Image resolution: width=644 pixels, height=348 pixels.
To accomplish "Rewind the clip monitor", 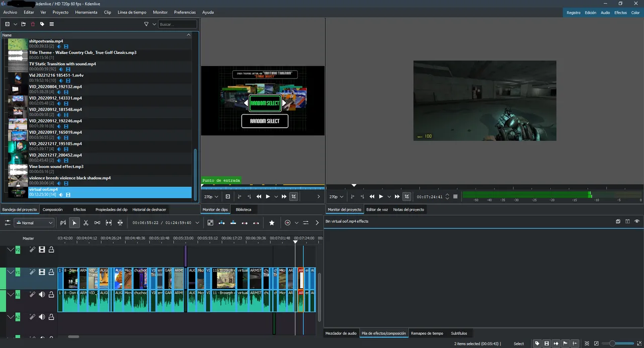I will point(259,197).
